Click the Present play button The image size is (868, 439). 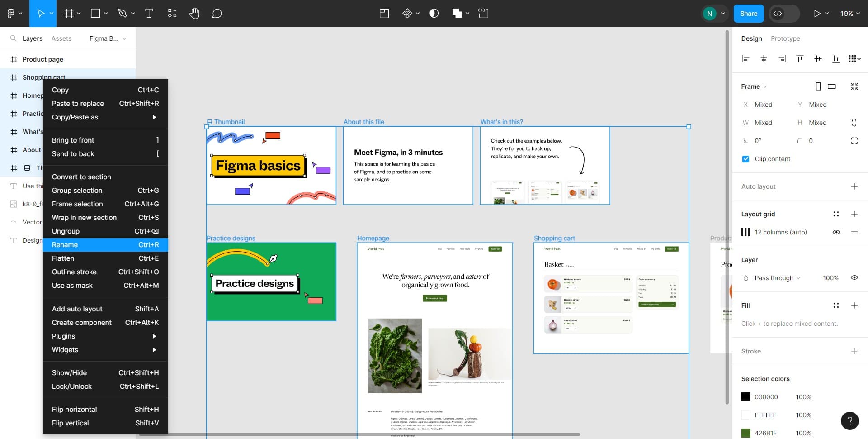[816, 14]
